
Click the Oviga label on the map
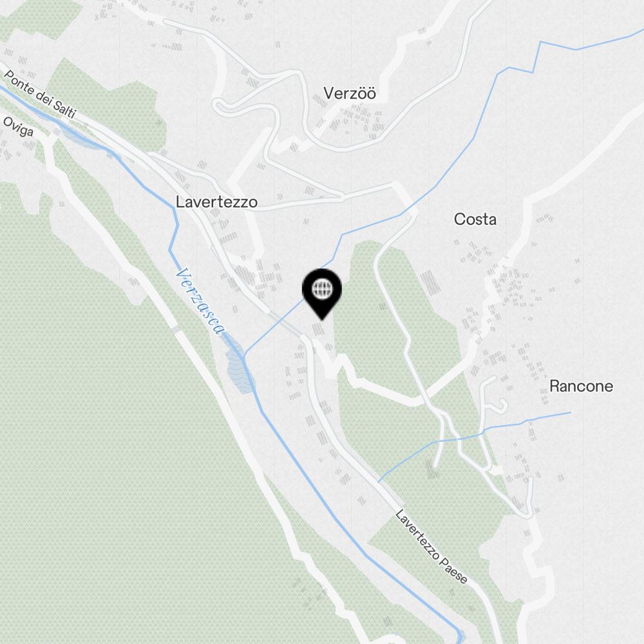tap(18, 126)
